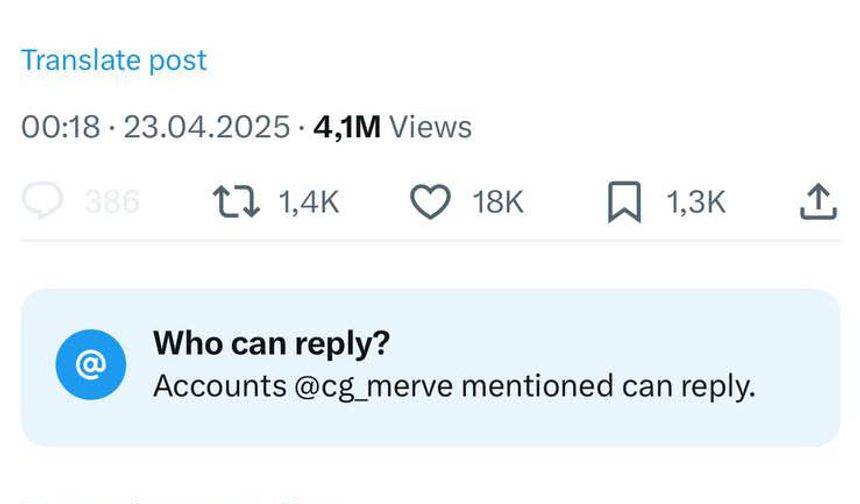Viewport: 860px width, 504px height.
Task: Repost using the retweet arrows icon
Action: 236,202
